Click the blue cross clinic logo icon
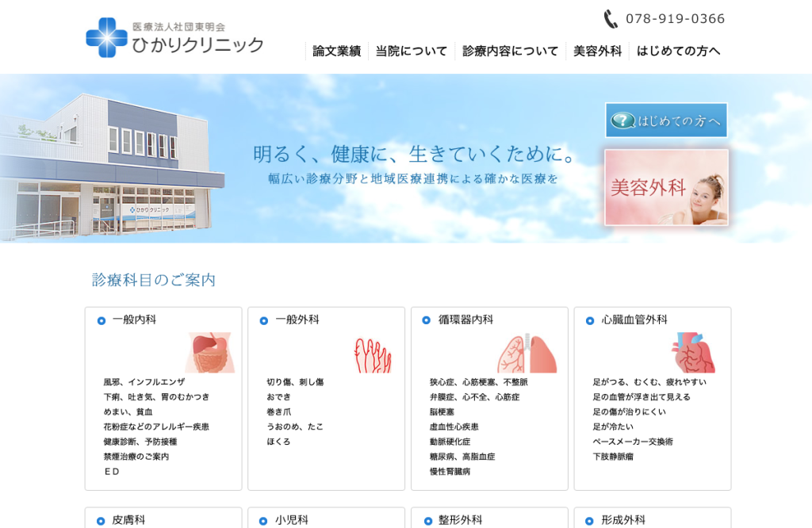This screenshot has width=812, height=528. (106, 37)
